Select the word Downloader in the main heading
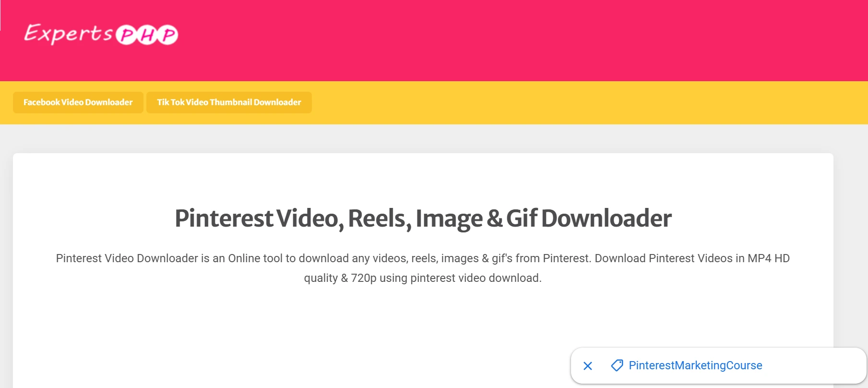Screen dimensions: 868x388 606,218
